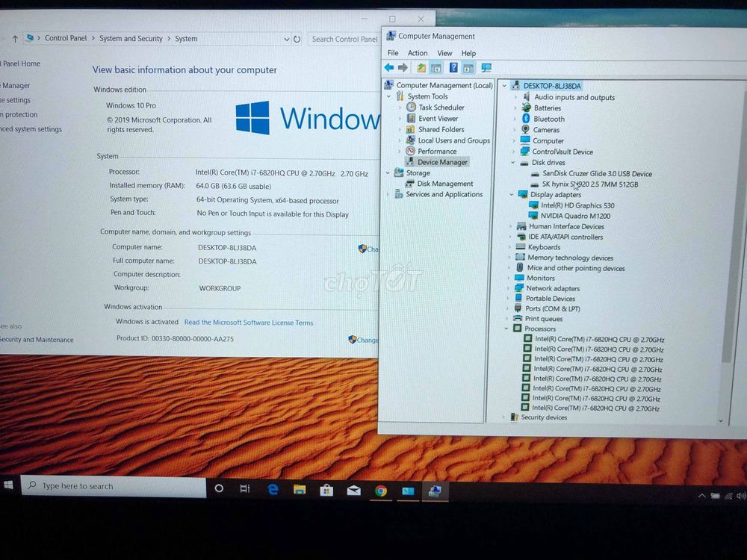Image resolution: width=747 pixels, height=560 pixels.
Task: Refresh the Control Panel address bar
Action: pos(297,39)
